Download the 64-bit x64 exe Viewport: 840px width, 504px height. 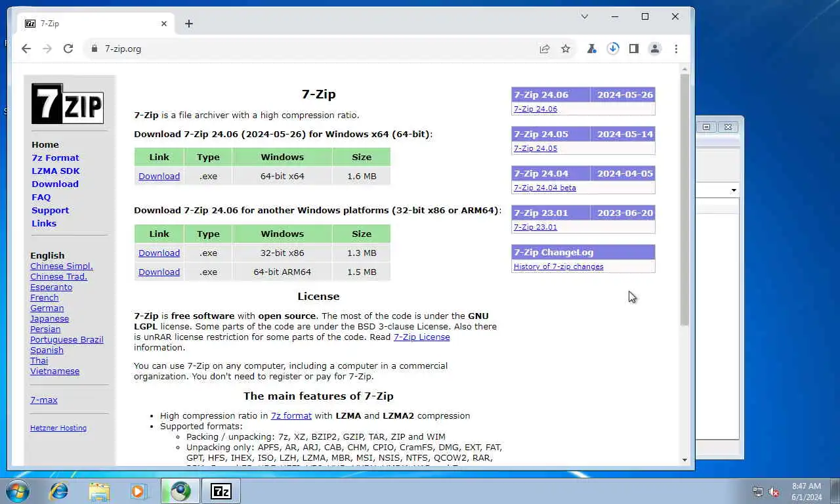159,176
